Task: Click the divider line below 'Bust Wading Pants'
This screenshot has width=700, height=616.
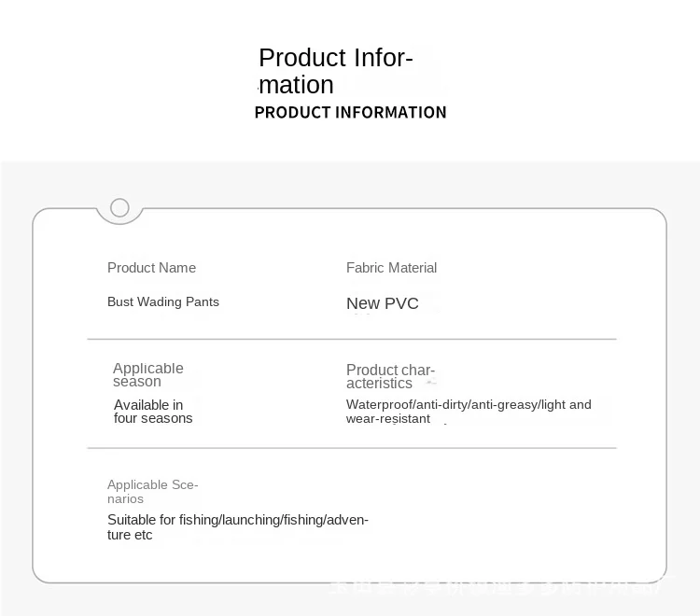Action: click(352, 339)
